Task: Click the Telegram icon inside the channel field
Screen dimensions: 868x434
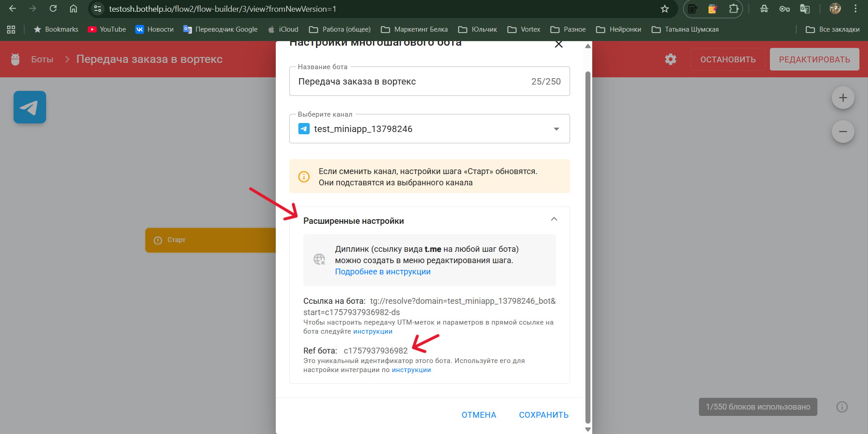Action: [x=304, y=128]
